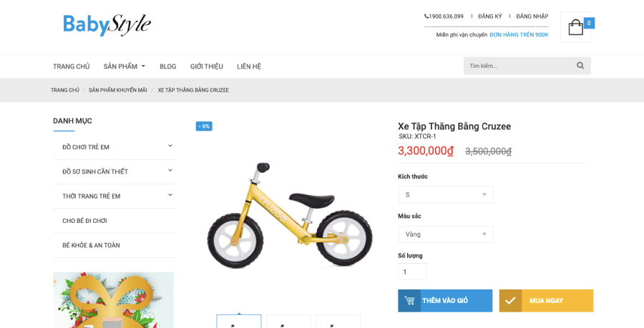The width and height of the screenshot is (644, 328).
Task: Click the checkmark icon on Mua ngay
Action: (x=510, y=301)
